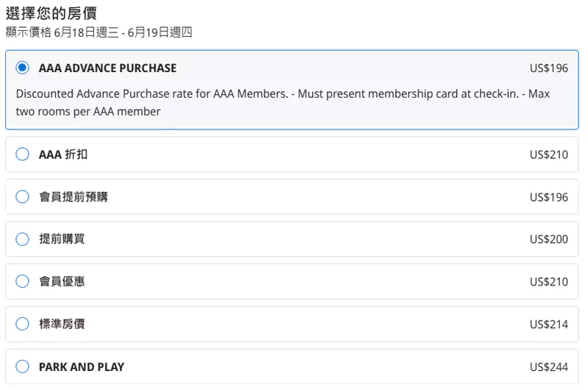This screenshot has height=390, width=588.
Task: Click the AAA members discounted rate description text
Action: 283,102
